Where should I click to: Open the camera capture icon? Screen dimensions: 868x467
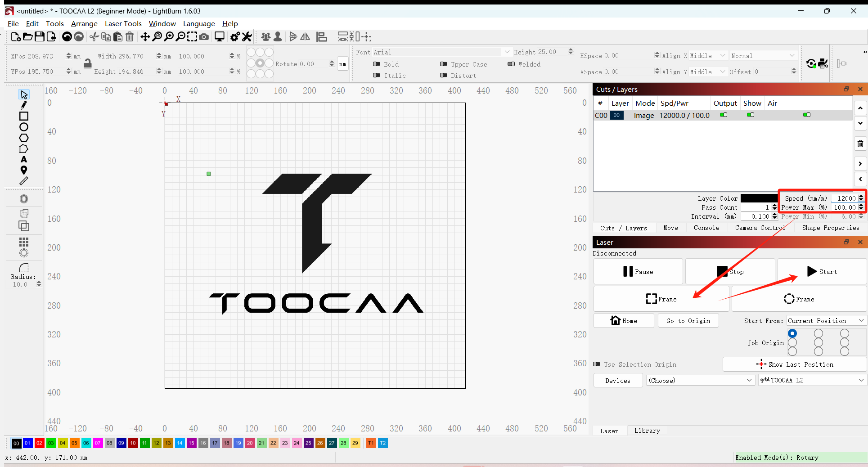[204, 37]
